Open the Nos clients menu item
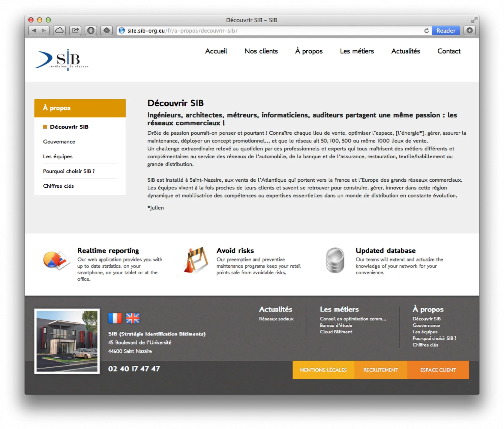Image resolution: width=504 pixels, height=429 pixels. point(261,51)
